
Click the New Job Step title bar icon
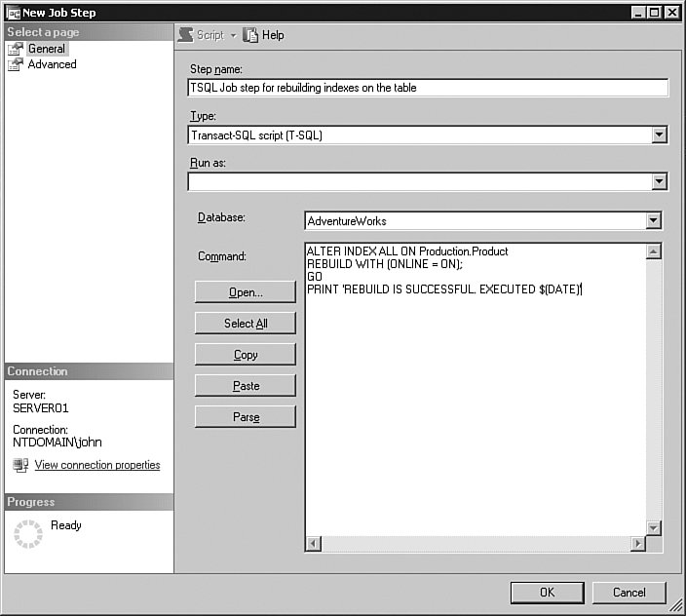(x=13, y=13)
